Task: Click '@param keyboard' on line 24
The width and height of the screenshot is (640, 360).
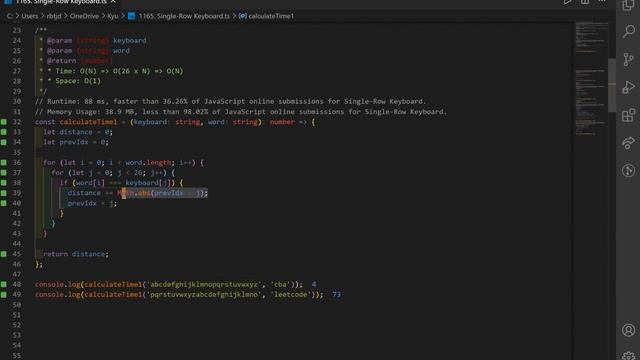Action: [96, 40]
